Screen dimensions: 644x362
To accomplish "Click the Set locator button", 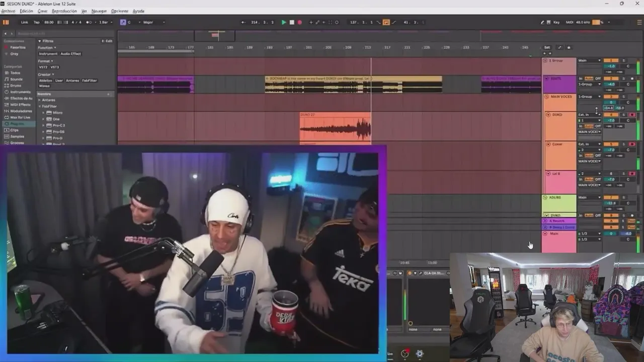I will 547,47.
